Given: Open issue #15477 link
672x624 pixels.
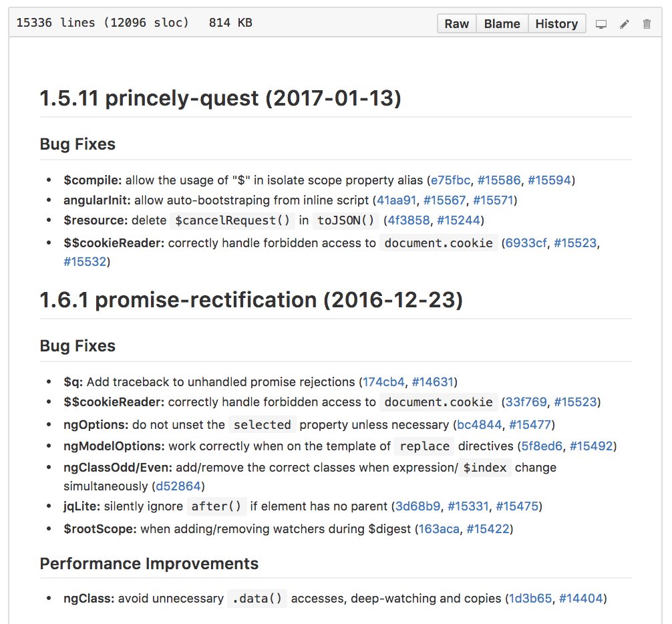Looking at the screenshot, I should [x=530, y=425].
